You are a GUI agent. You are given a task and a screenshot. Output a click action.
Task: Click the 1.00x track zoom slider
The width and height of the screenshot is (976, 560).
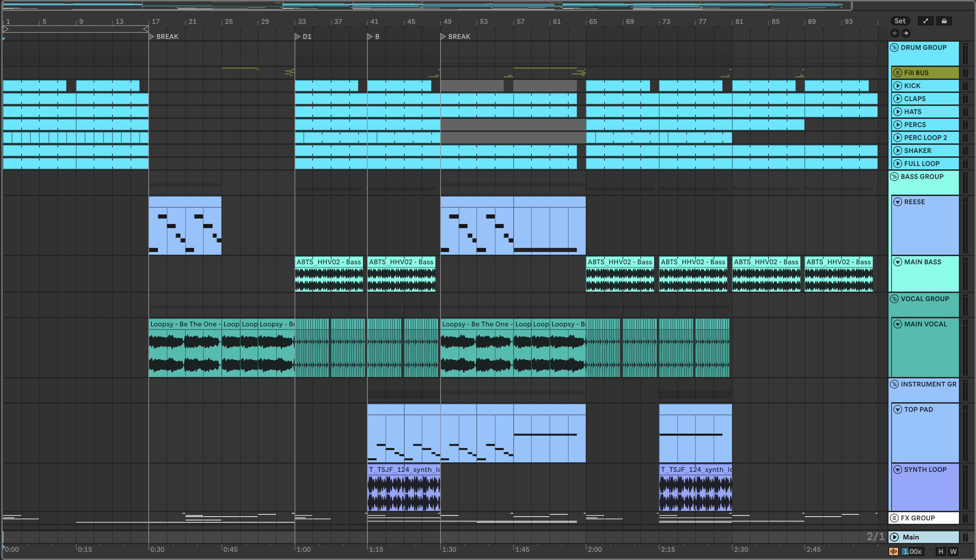912,551
